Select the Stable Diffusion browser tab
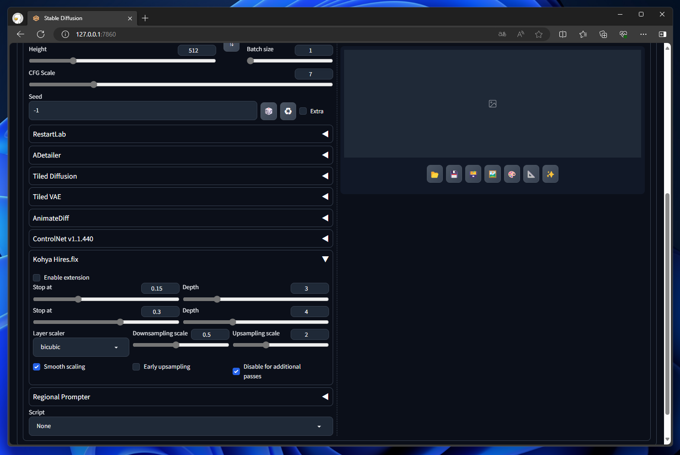The height and width of the screenshot is (455, 680). (82, 18)
